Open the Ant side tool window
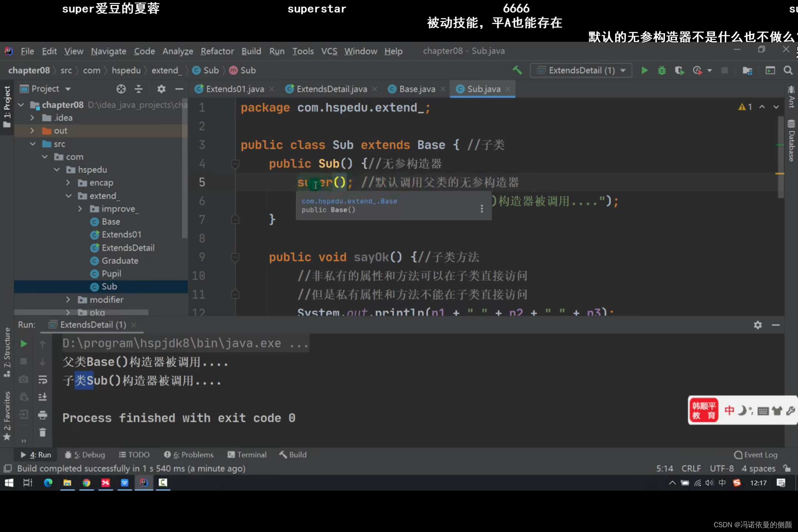The image size is (798, 532). tap(791, 97)
